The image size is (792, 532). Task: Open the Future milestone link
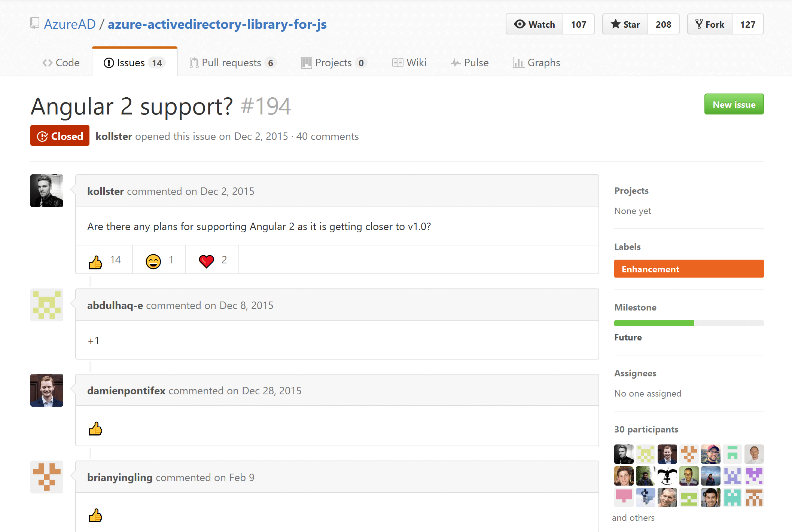(628, 337)
